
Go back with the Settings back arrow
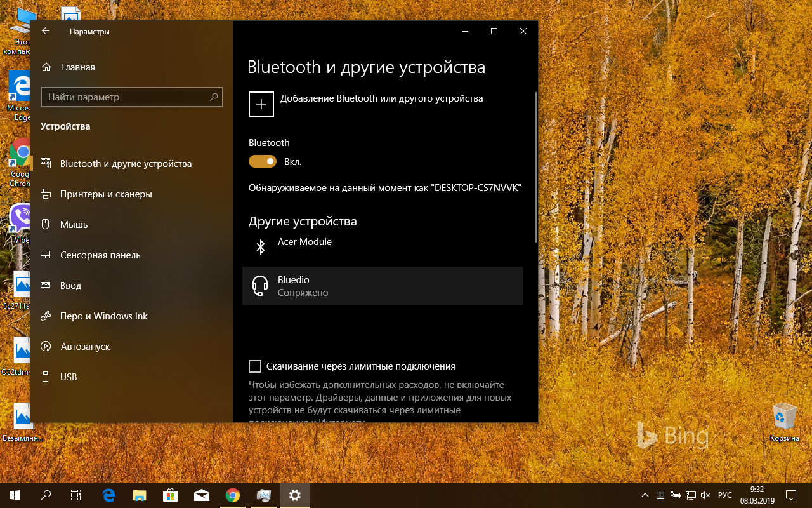tap(46, 31)
